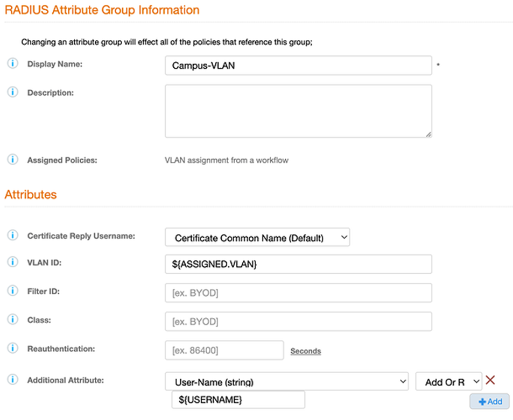Click the Seconds unit link
This screenshot has width=513, height=420.
click(x=305, y=351)
